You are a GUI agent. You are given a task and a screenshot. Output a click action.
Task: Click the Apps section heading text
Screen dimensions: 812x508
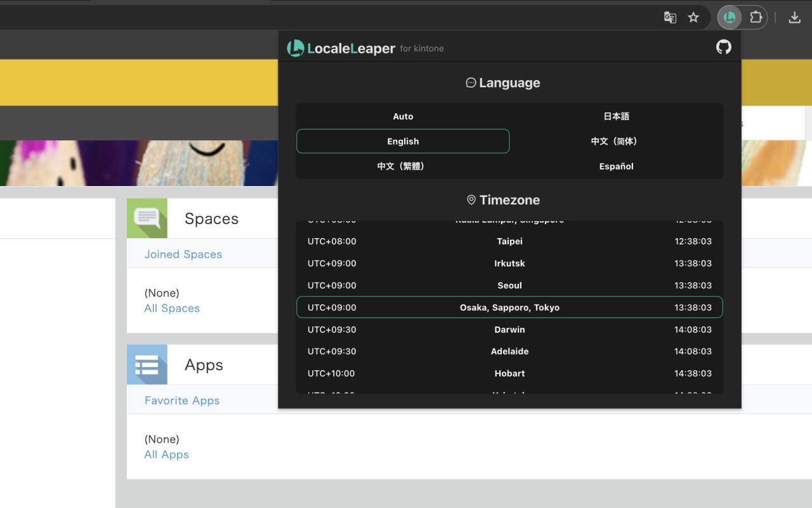pyautogui.click(x=204, y=365)
